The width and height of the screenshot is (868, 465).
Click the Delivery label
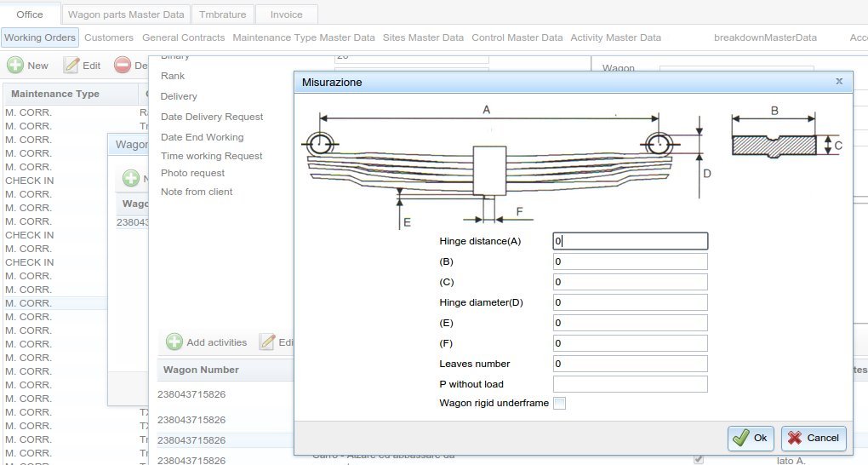(x=178, y=96)
